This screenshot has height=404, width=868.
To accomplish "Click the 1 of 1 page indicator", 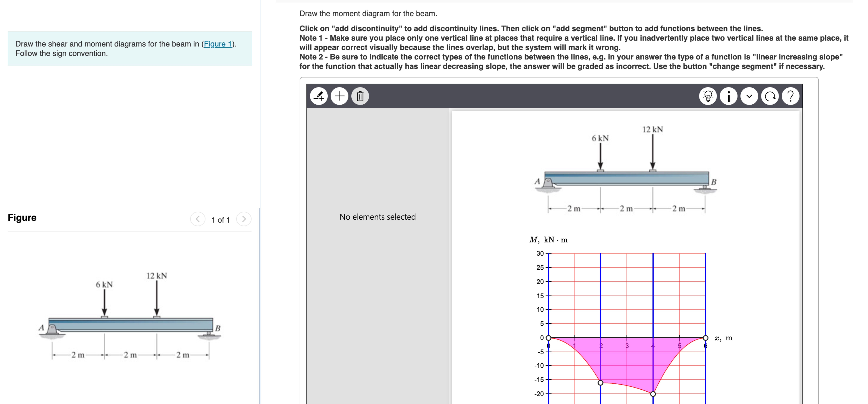I will coord(220,220).
